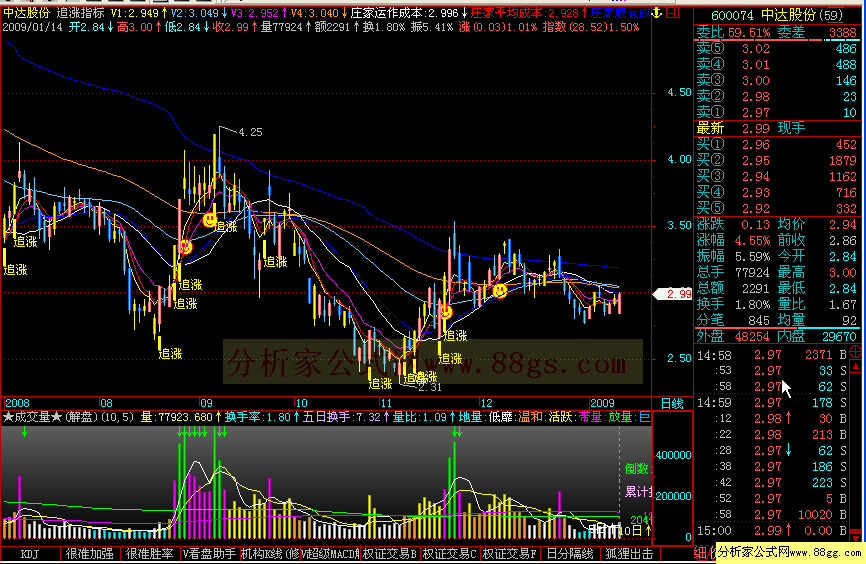Screen dimensions: 866x564
Task: Click the 涨幅 4.55% value
Action: (x=752, y=241)
